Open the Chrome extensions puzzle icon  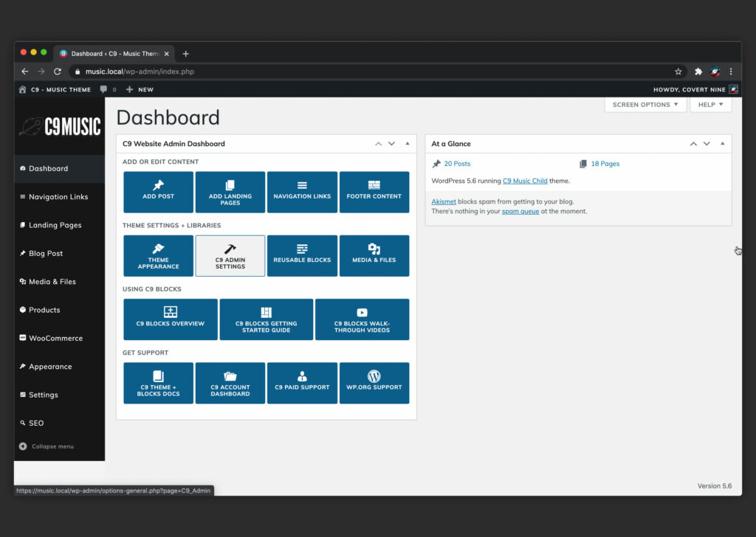coord(698,72)
